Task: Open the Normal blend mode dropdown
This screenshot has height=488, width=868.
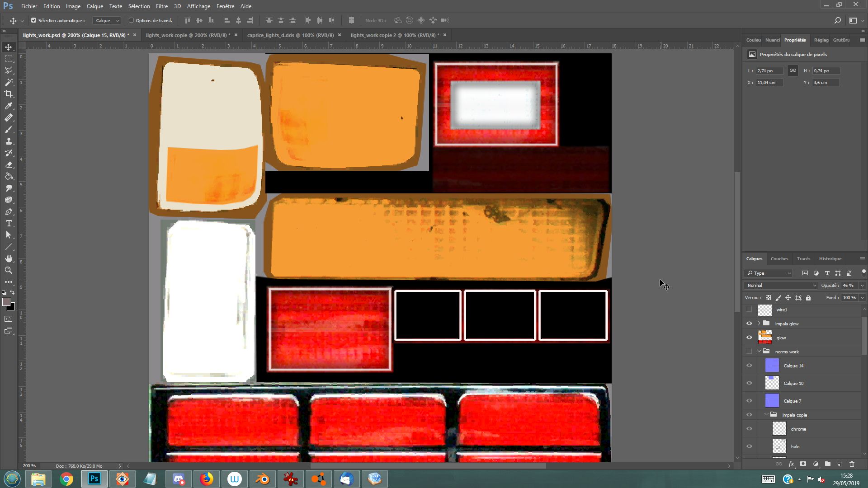Action: 781,286
